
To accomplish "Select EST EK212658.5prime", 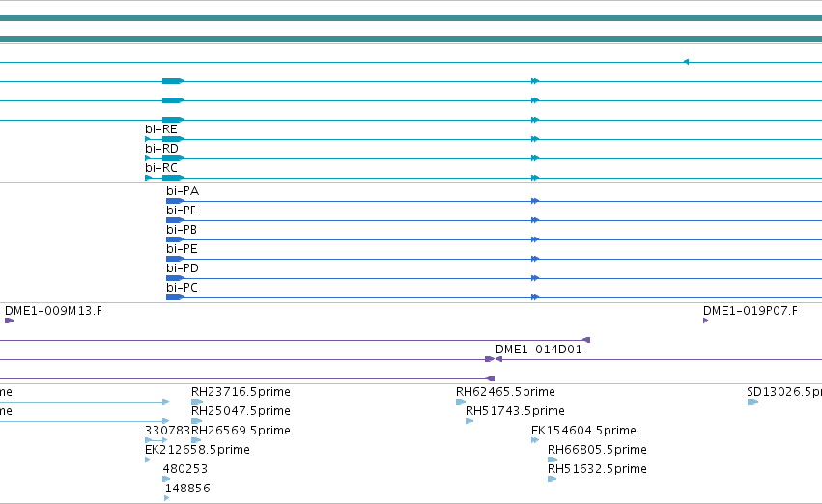I will 197,451.
